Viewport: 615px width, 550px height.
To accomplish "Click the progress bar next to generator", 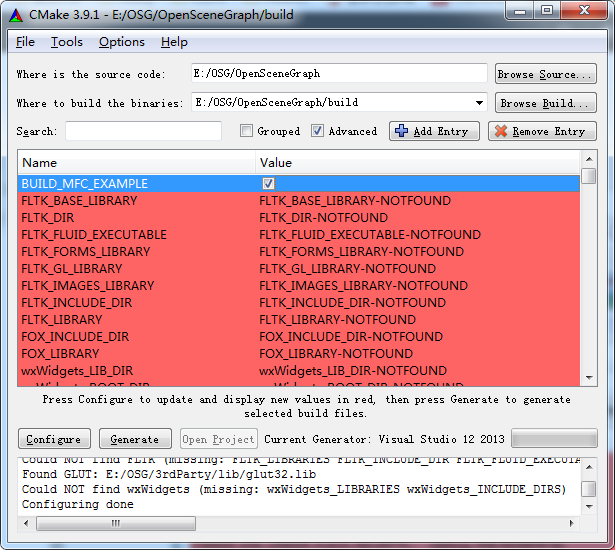I will 553,438.
